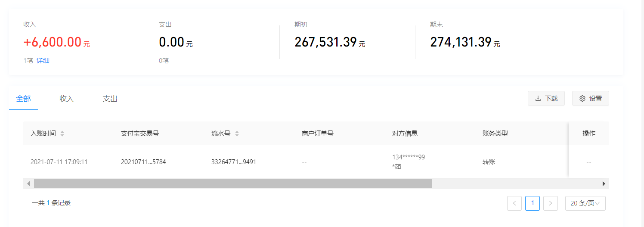Screen dimensions: 644x227
Task: Go to previous page arrow
Action: [x=514, y=203]
